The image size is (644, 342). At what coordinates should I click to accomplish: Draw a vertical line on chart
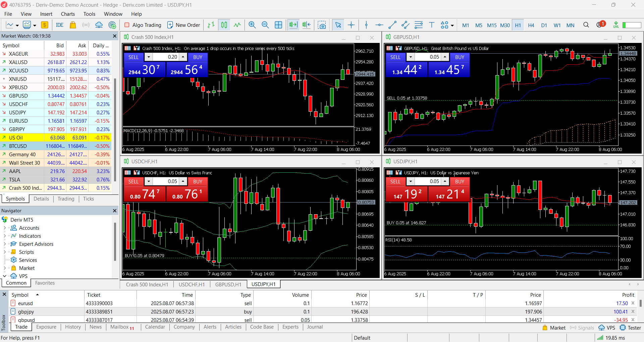(x=366, y=25)
